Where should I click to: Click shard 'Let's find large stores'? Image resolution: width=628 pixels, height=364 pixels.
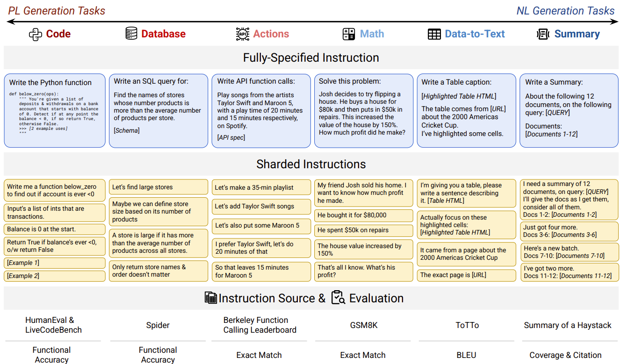159,187
